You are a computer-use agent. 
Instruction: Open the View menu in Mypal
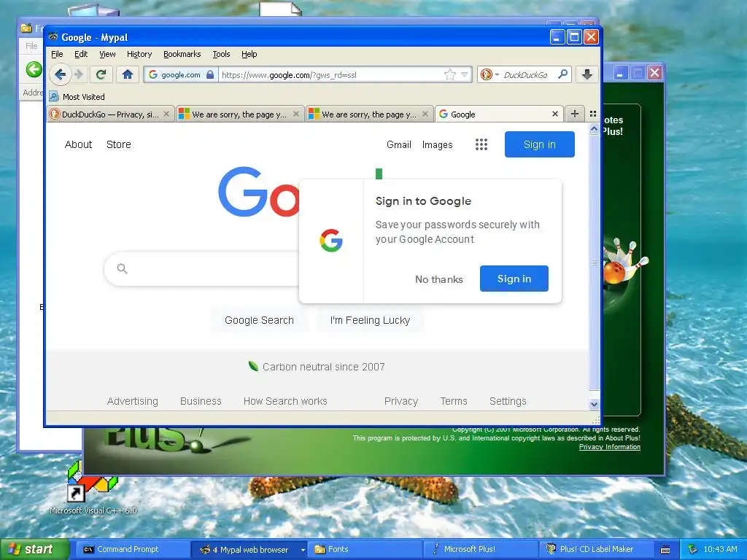(107, 54)
